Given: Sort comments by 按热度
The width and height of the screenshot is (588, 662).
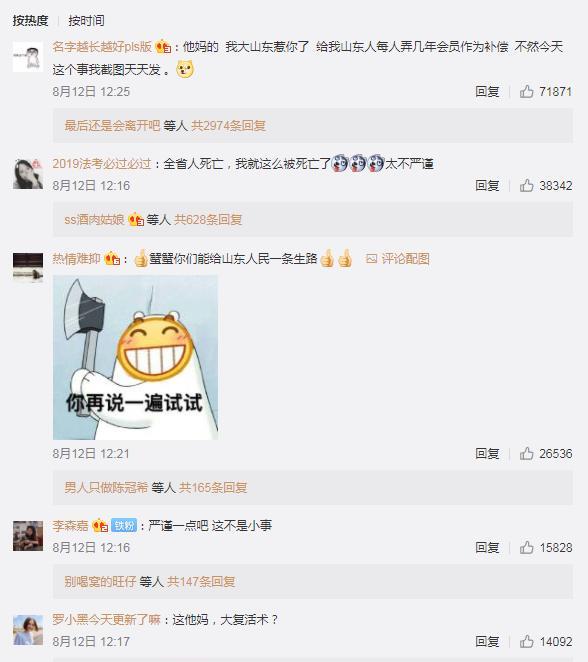Looking at the screenshot, I should pyautogui.click(x=30, y=20).
